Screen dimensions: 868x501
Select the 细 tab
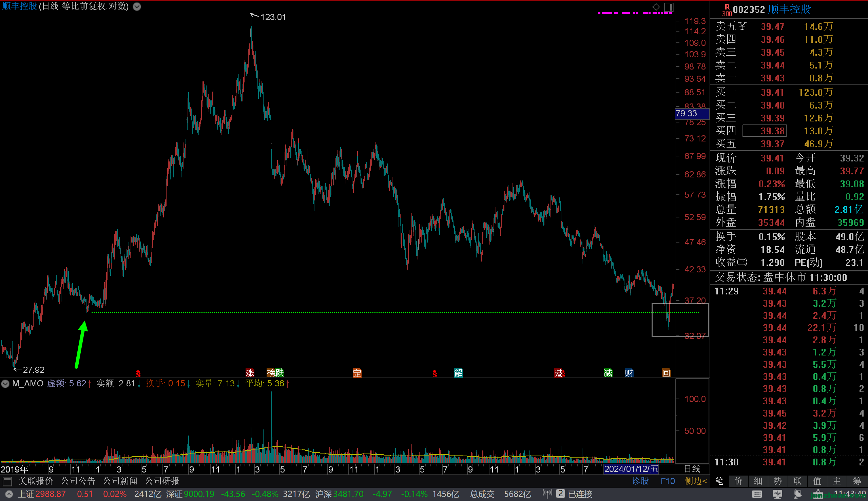click(758, 481)
